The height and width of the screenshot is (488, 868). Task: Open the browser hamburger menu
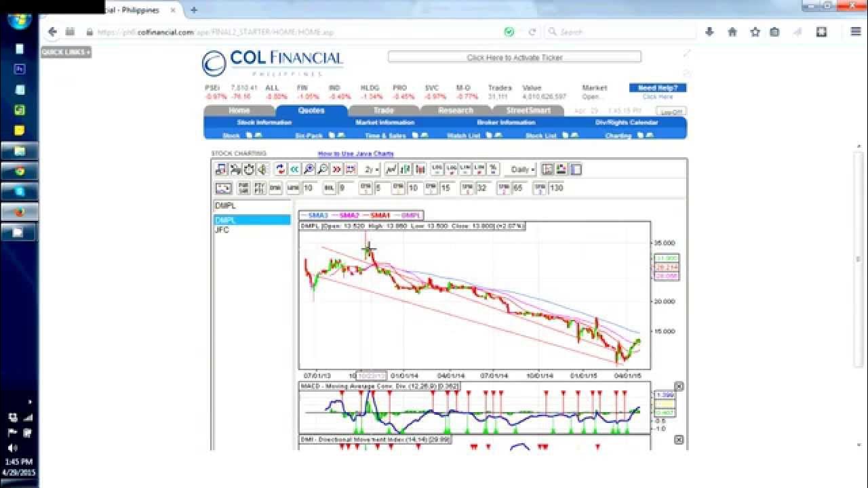(855, 32)
